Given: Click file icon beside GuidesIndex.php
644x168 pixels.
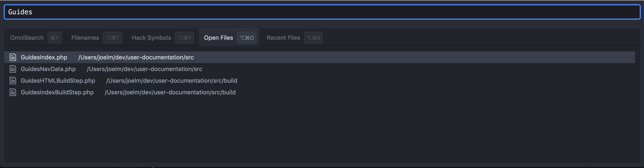Looking at the screenshot, I should pyautogui.click(x=13, y=57).
